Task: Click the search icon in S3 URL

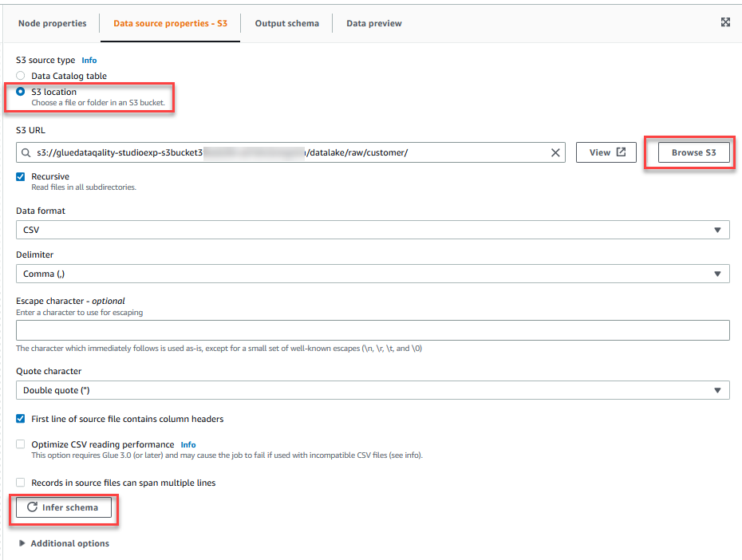Action: click(26, 153)
